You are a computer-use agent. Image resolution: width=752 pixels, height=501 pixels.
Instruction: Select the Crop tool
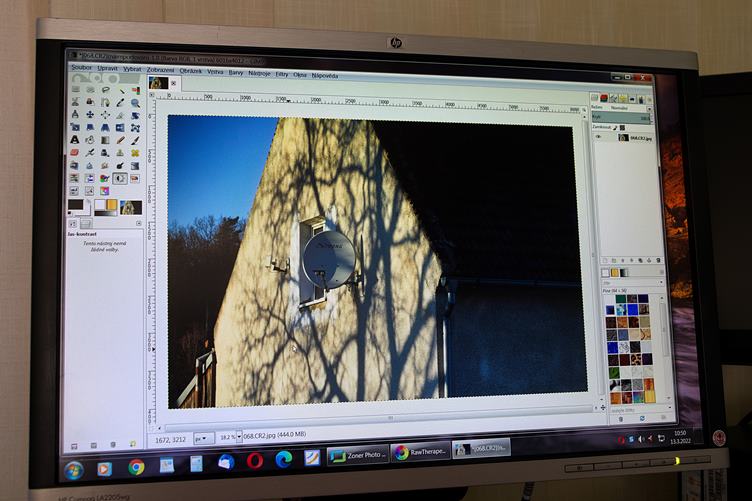[120, 115]
